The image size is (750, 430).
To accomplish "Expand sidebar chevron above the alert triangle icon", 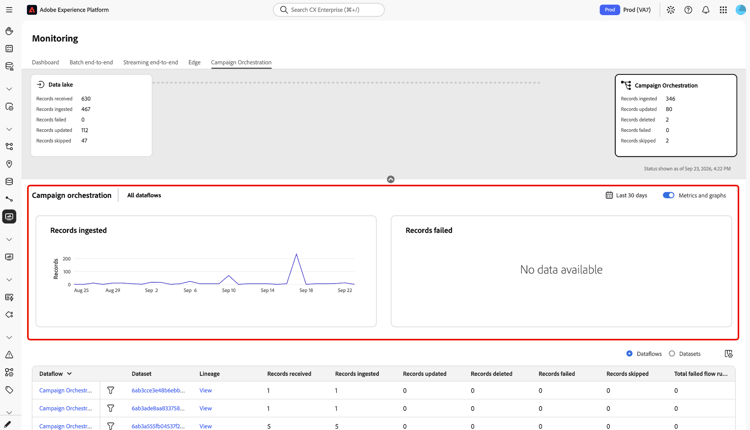I will [x=9, y=337].
